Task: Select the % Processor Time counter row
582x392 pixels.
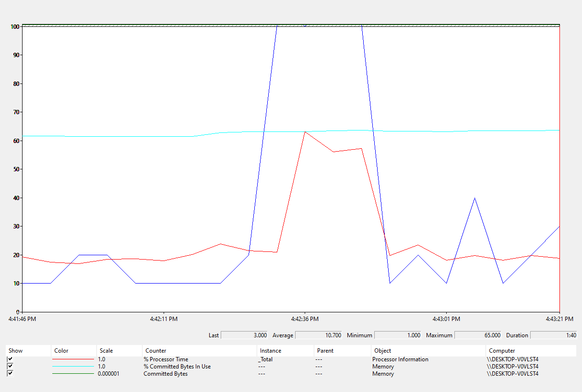Action: coord(291,359)
